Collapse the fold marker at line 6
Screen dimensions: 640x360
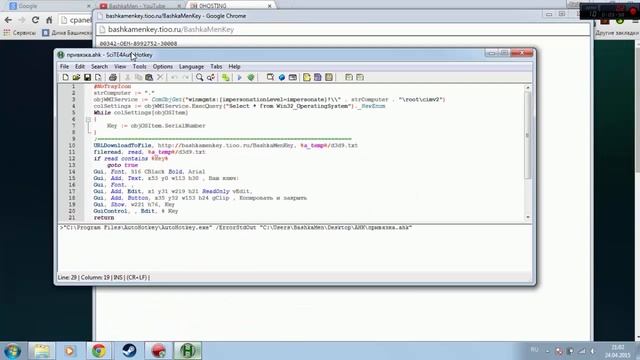[x=88, y=119]
